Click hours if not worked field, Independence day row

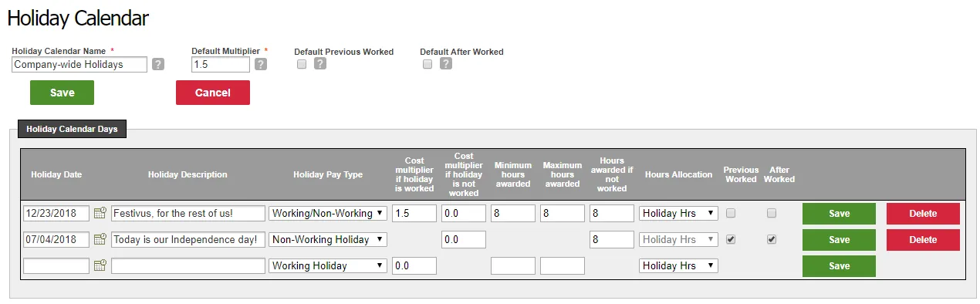[612, 240]
